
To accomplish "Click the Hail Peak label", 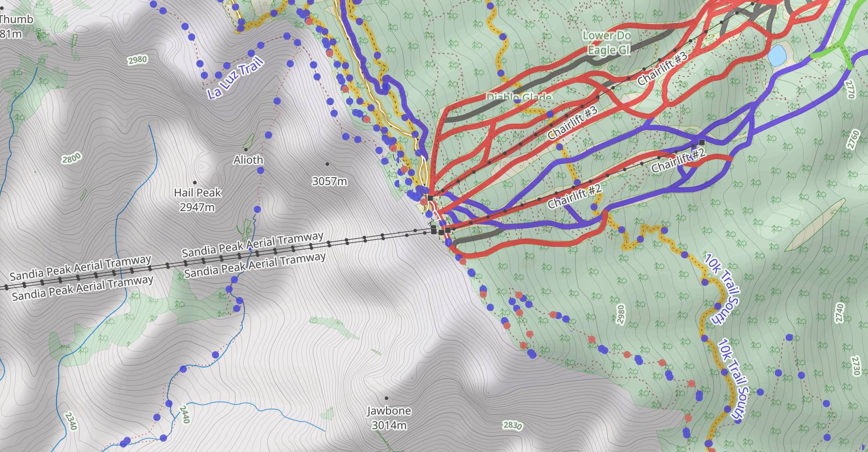I will tap(198, 193).
